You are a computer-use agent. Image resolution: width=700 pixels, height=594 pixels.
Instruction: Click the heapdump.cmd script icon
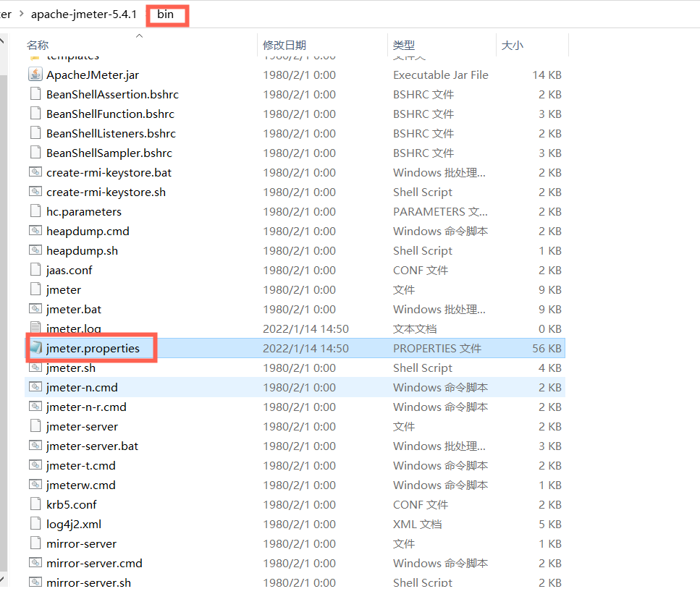(x=35, y=231)
